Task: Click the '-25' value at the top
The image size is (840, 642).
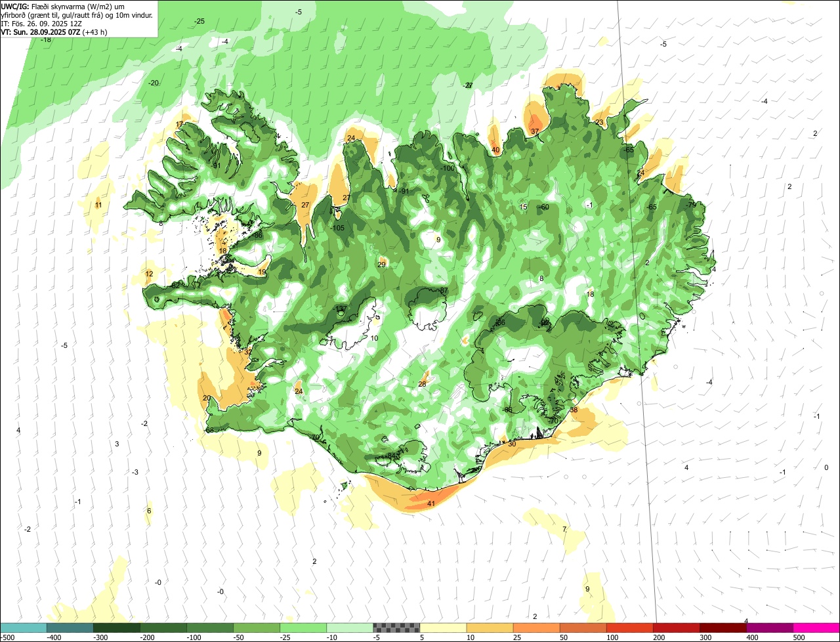Action: [x=199, y=21]
